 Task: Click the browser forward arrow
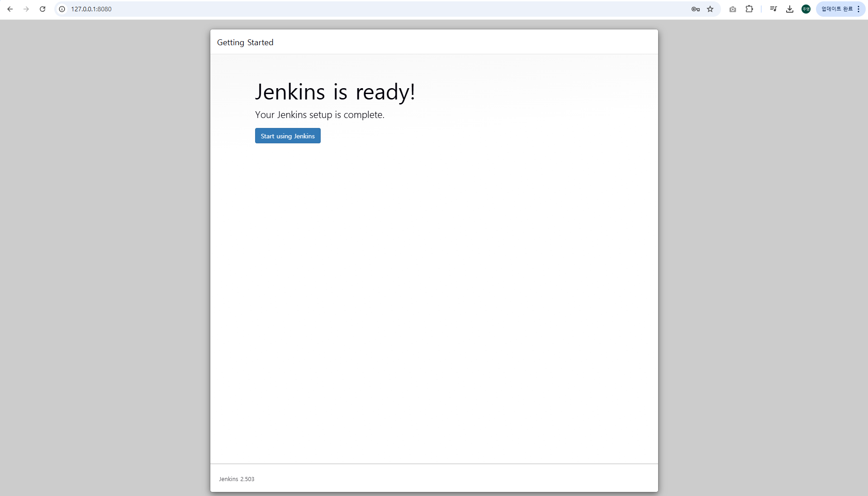26,9
